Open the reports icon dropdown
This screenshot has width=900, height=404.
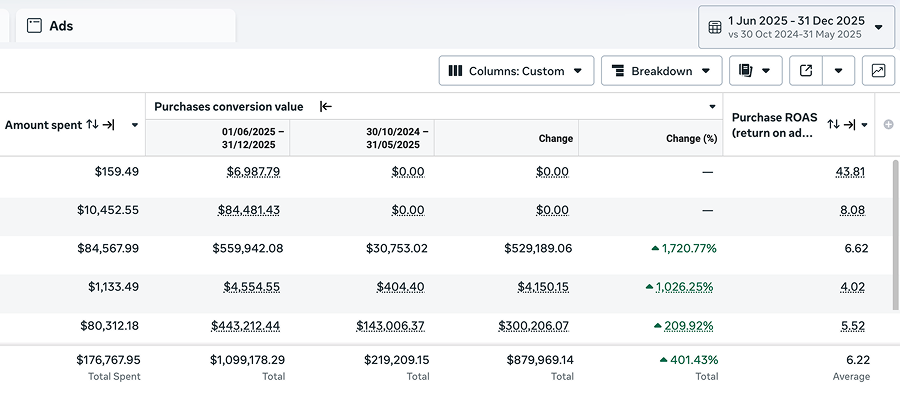[755, 71]
